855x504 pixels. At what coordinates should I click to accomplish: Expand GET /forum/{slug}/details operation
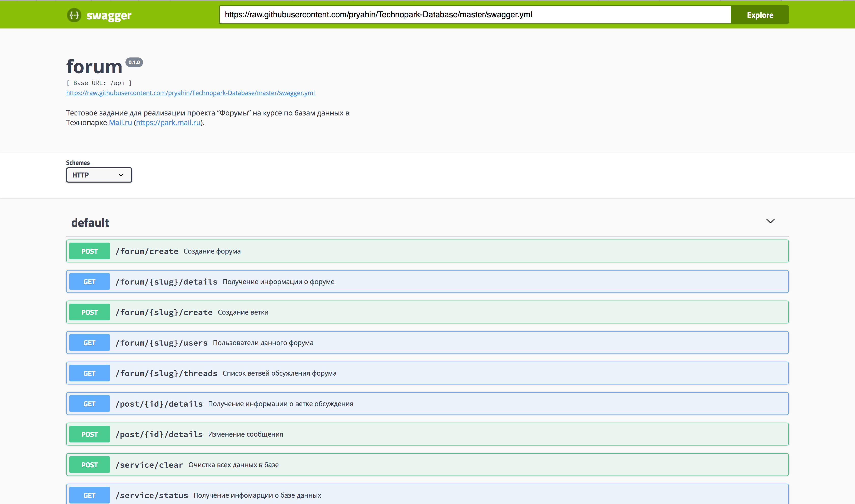427,281
